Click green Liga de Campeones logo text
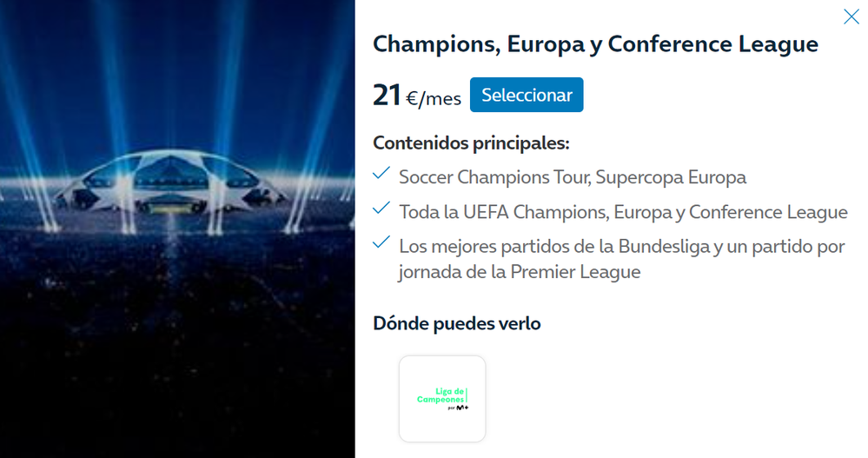Image resolution: width=868 pixels, height=458 pixels. (441, 394)
